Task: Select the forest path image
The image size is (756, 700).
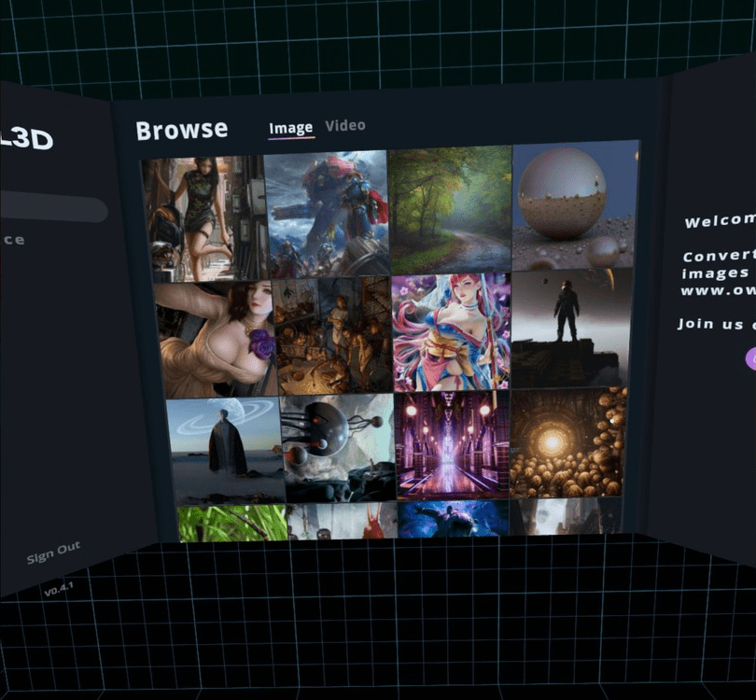Action: coord(450,209)
